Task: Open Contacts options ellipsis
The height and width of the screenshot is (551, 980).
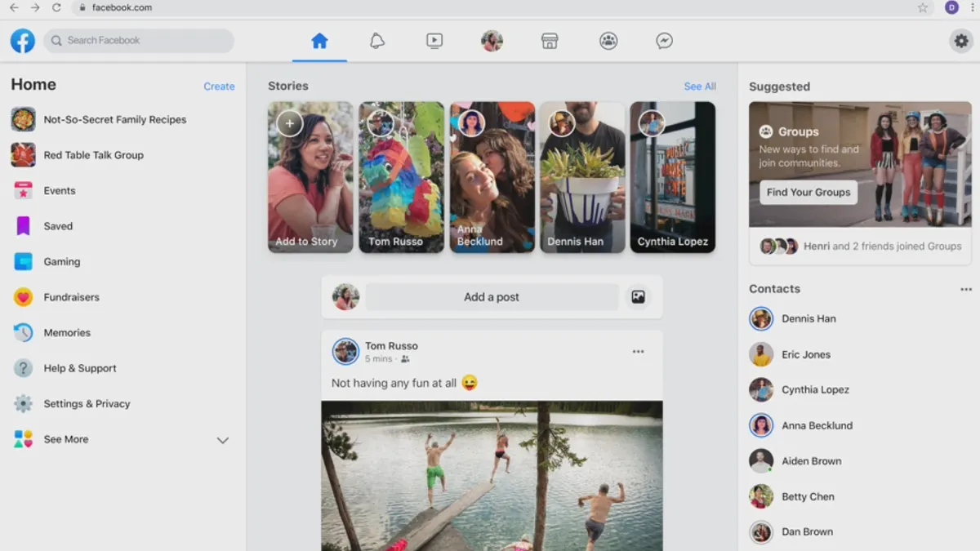Action: [966, 289]
